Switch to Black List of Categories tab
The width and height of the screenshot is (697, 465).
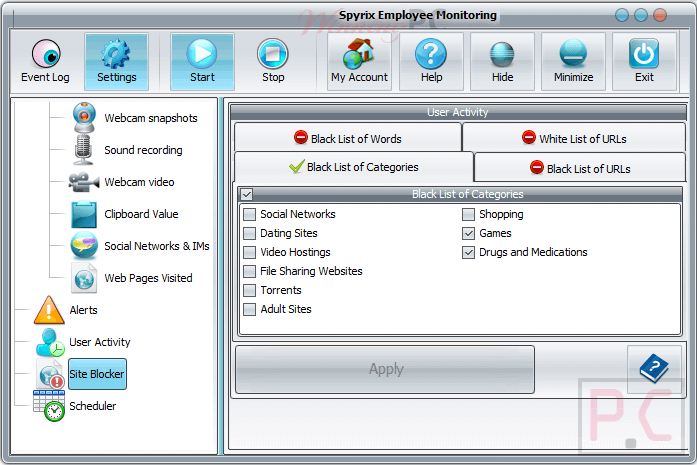pyautogui.click(x=354, y=167)
